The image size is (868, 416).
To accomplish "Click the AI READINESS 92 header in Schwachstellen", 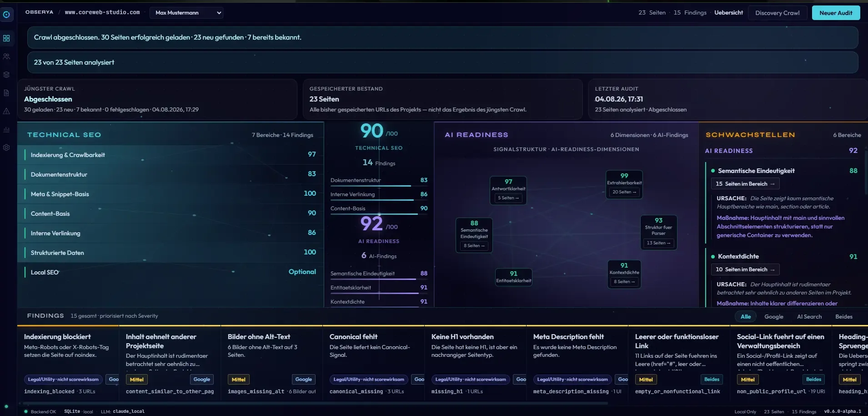I will (781, 151).
